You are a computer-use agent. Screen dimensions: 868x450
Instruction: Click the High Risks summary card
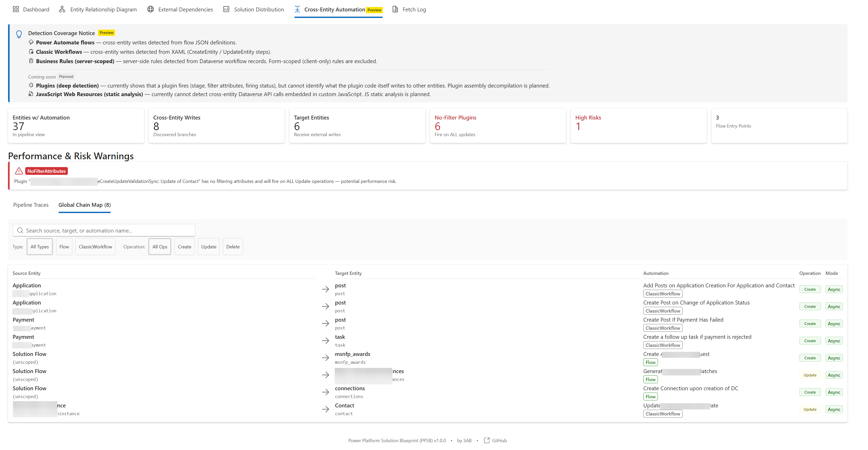[x=639, y=125]
